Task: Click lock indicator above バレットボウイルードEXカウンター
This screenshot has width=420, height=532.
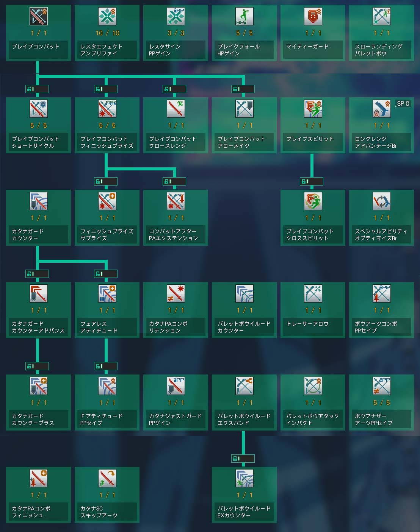Action: [x=243, y=459]
